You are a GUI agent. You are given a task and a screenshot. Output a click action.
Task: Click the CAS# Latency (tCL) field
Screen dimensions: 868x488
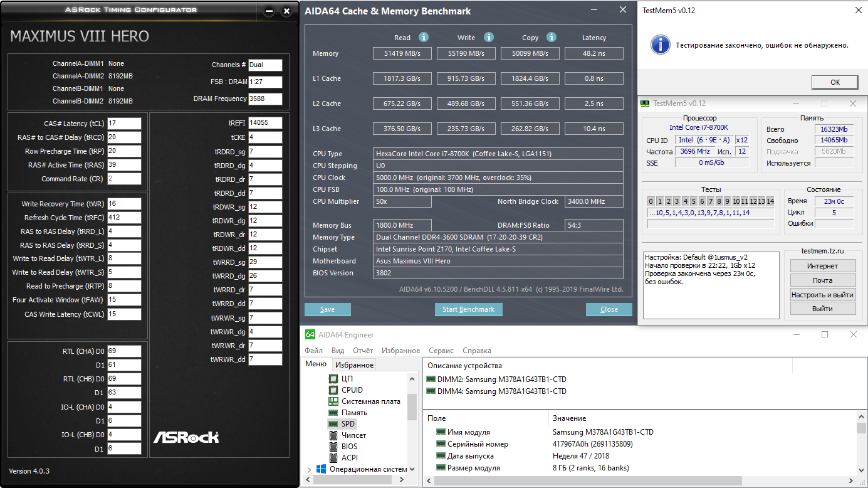(124, 124)
